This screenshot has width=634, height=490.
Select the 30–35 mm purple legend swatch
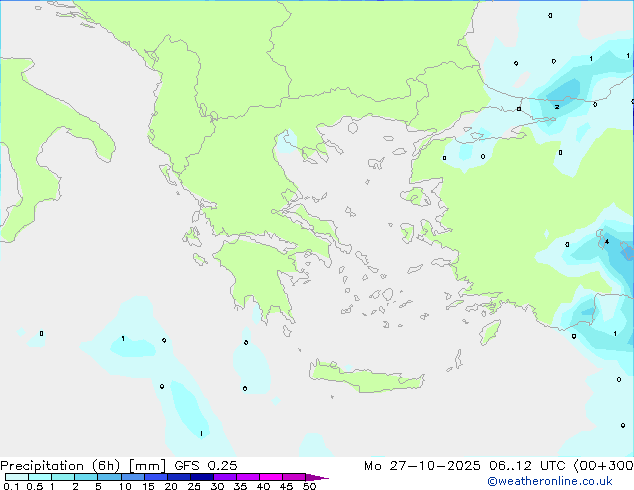[224, 477]
